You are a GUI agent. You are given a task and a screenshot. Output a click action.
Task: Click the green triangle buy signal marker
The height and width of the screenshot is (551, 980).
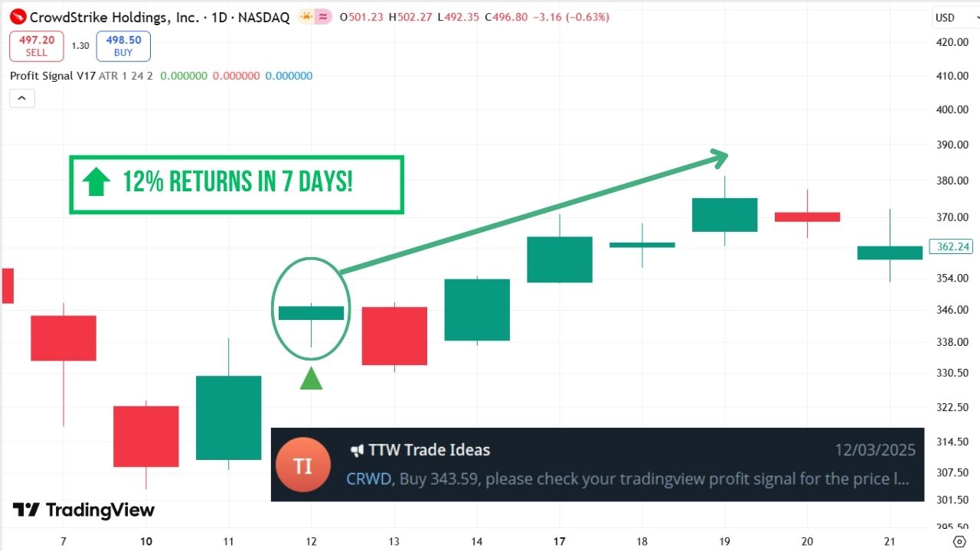[x=311, y=379]
